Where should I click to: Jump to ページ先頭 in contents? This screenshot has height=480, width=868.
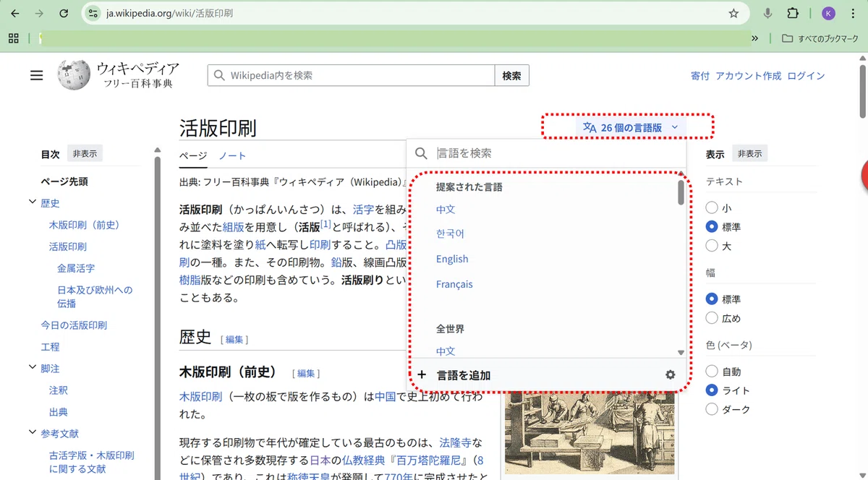(x=64, y=181)
